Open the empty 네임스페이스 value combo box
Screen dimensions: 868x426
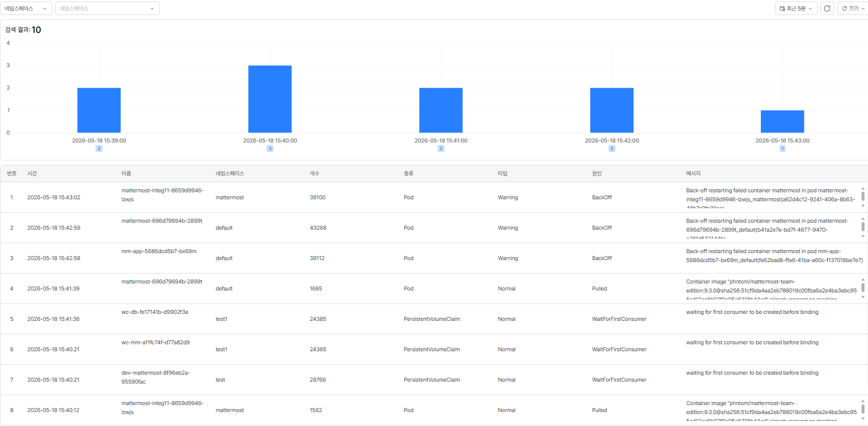tap(108, 8)
